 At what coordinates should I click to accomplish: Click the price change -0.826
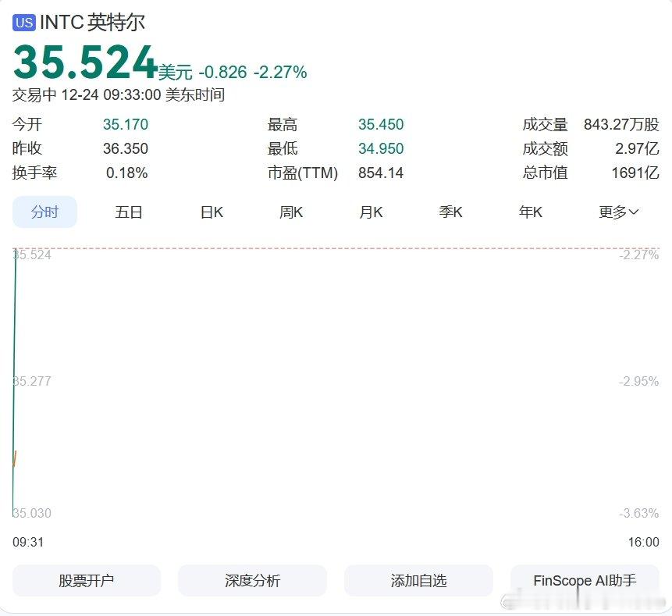point(223,72)
